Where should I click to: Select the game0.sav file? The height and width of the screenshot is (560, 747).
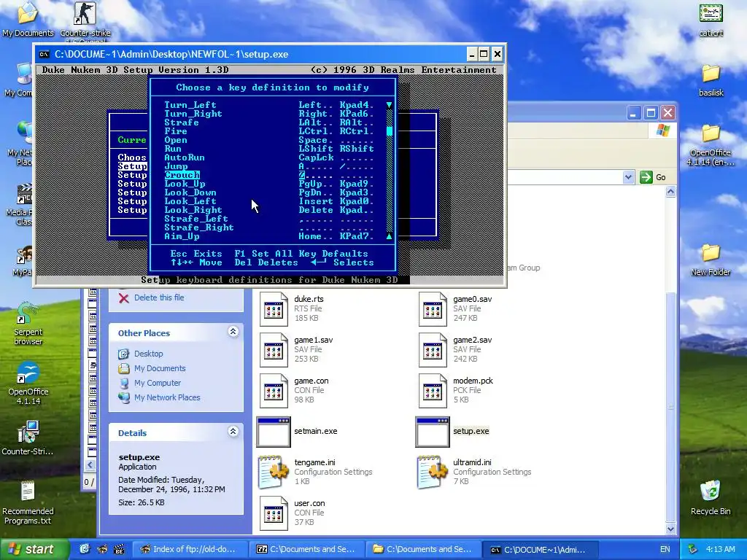coord(433,308)
